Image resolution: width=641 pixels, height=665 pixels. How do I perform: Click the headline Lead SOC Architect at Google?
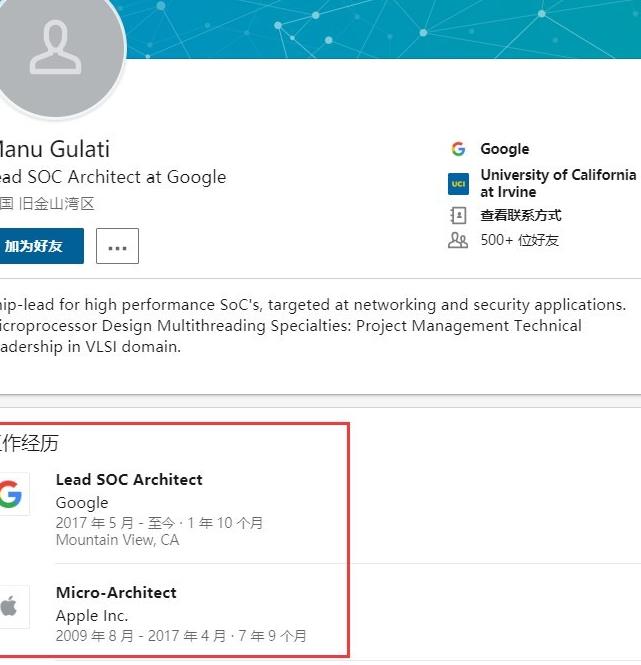click(113, 177)
